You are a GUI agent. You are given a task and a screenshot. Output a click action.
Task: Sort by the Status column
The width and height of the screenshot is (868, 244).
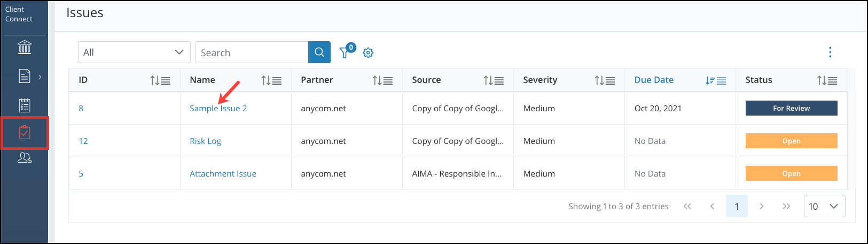(827, 80)
